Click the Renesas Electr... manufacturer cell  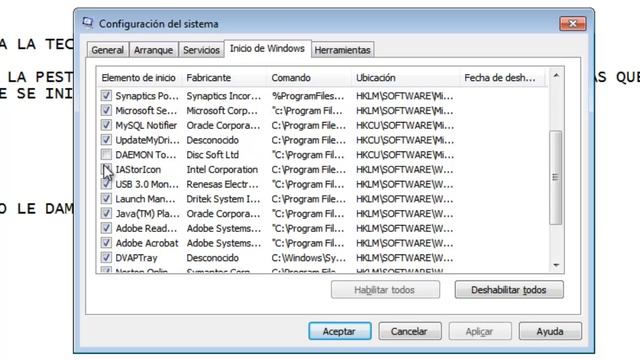point(222,184)
